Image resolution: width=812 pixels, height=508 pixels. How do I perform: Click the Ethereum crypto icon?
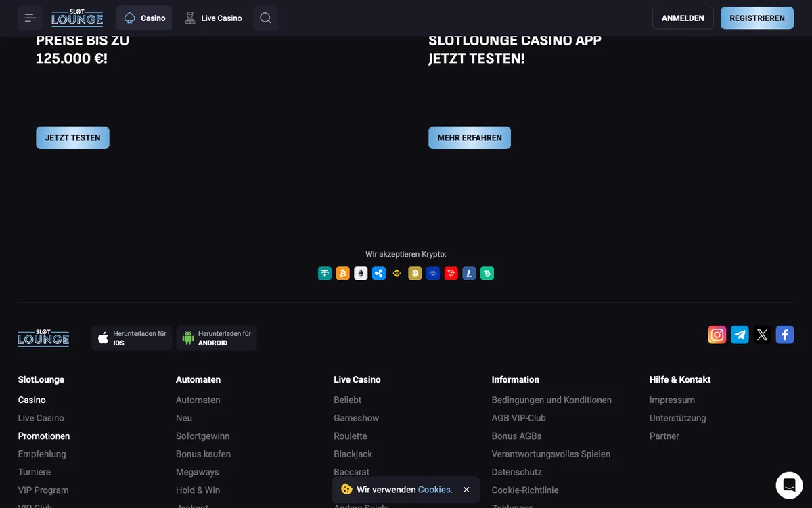(361, 274)
